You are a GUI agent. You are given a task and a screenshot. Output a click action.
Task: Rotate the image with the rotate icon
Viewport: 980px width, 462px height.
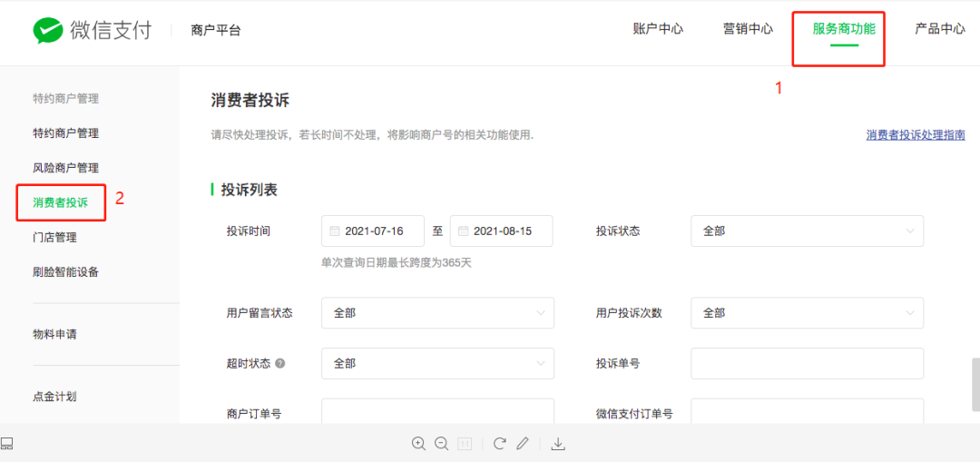coord(499,444)
